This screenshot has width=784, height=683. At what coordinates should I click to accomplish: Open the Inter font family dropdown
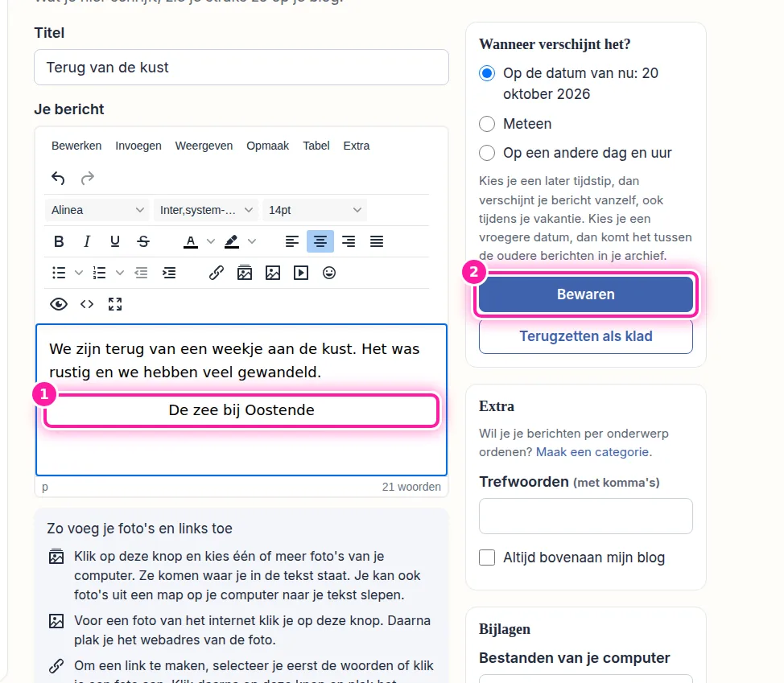(x=206, y=210)
